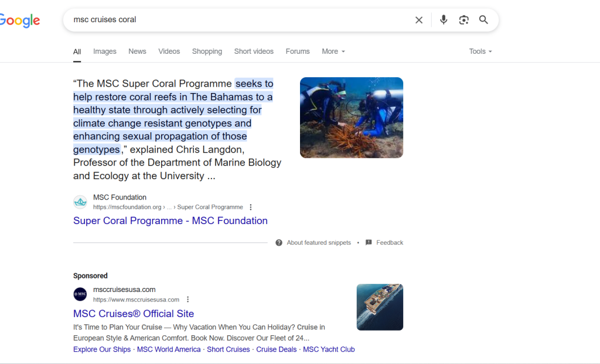Open Google Lens image search
600x364 pixels.
[463, 20]
